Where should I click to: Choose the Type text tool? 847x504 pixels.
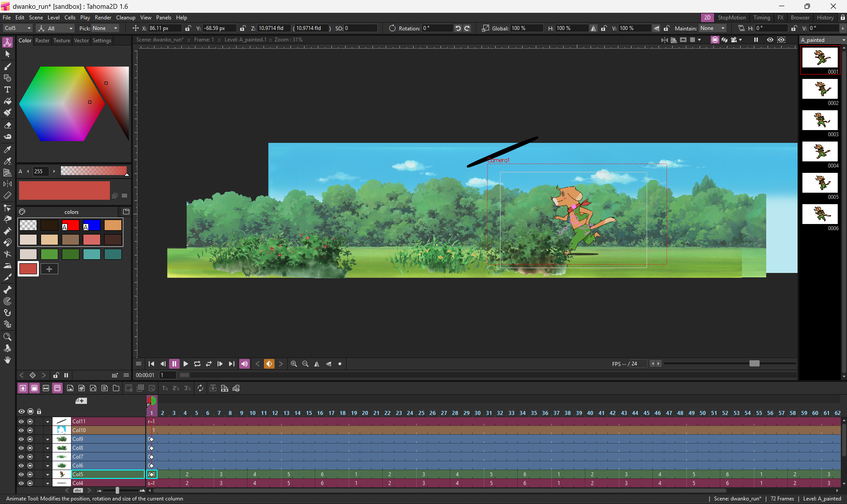pos(8,90)
